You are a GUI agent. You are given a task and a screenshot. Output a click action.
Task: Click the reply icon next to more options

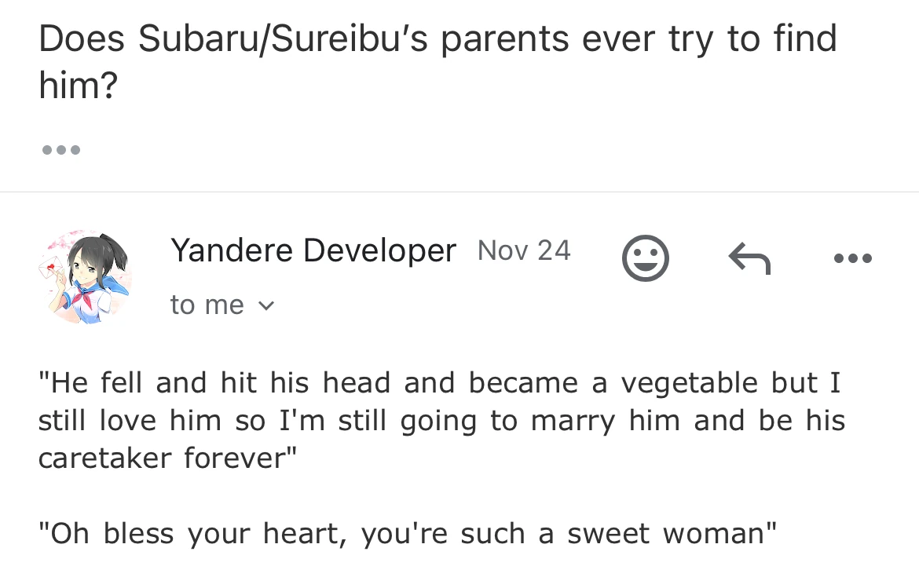[749, 258]
